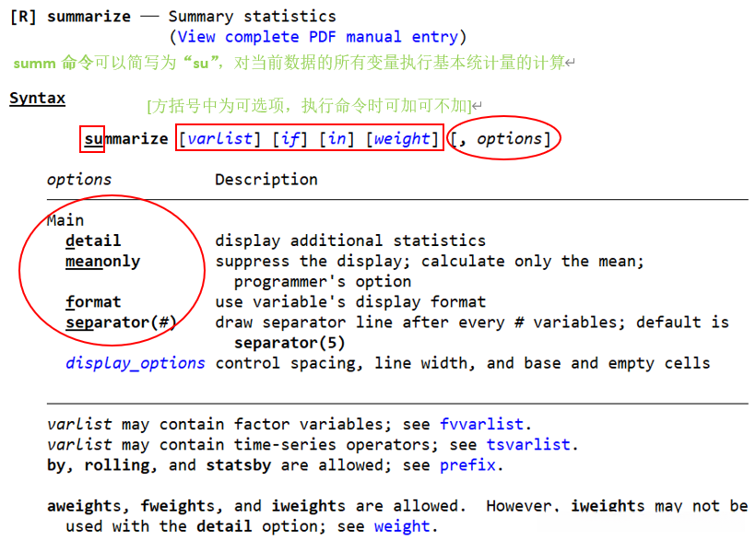
Task: Select the 'detail' option name in the options list
Action: 93,241
